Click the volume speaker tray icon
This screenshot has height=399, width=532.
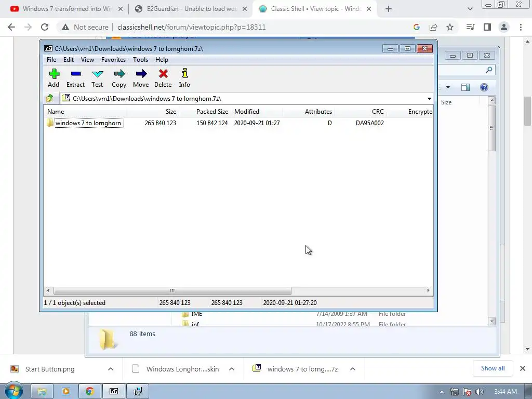point(480,392)
